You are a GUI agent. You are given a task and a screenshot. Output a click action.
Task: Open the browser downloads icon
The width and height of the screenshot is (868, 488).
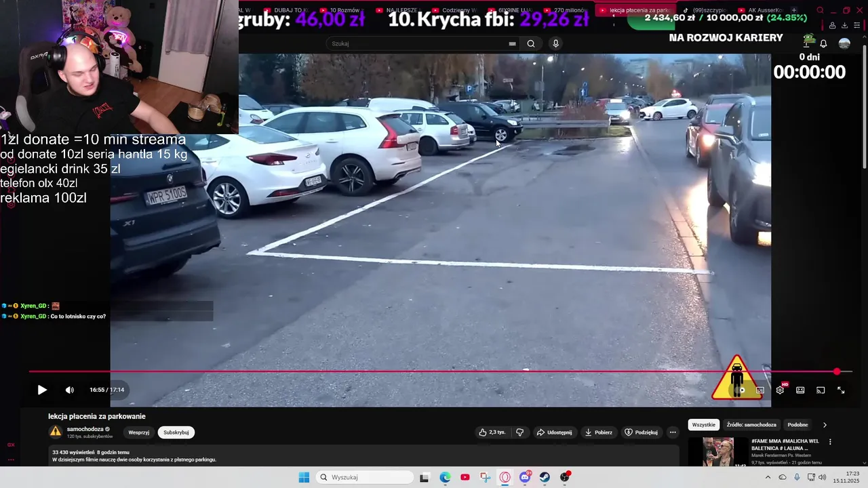tap(844, 25)
